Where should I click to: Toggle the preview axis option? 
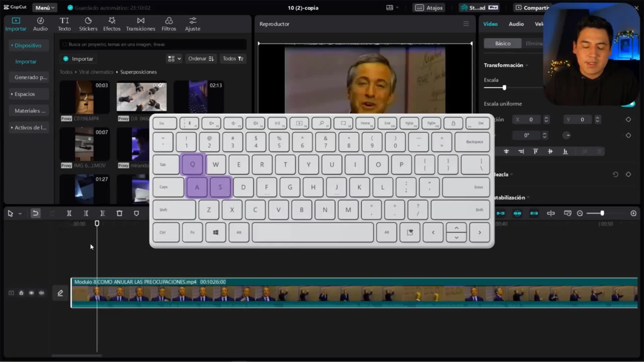point(551,214)
